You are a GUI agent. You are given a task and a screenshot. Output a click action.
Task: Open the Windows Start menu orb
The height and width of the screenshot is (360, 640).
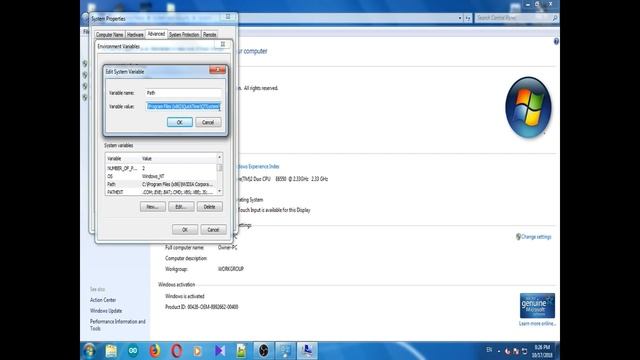(90, 351)
